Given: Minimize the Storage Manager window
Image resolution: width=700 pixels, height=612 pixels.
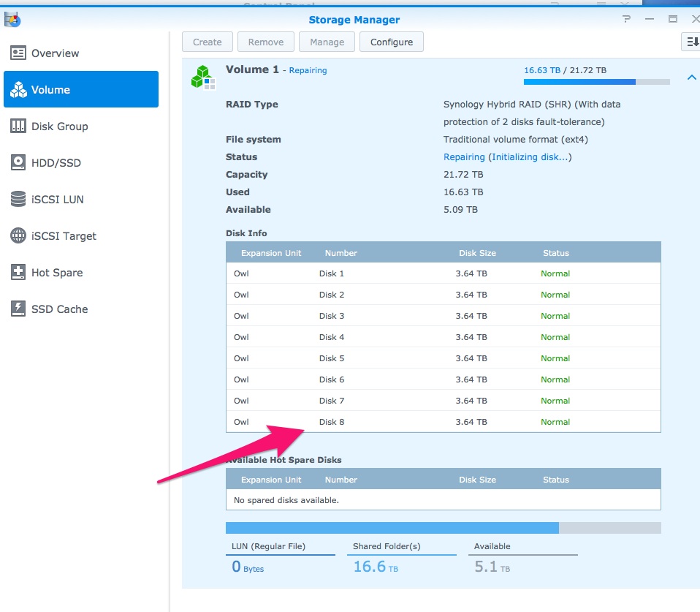Looking at the screenshot, I should coord(649,19).
